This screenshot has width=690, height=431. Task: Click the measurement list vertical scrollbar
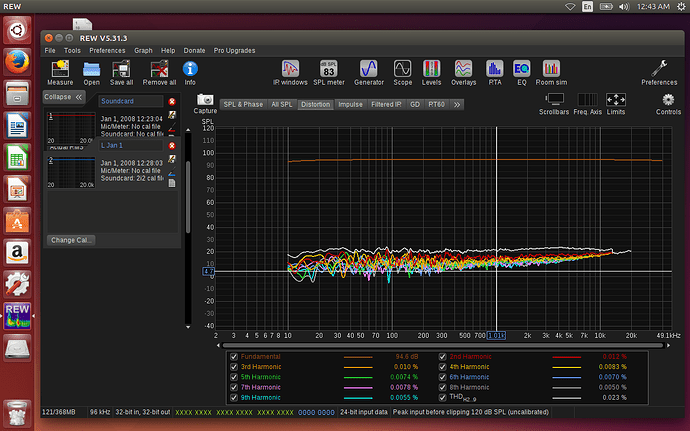(188, 197)
